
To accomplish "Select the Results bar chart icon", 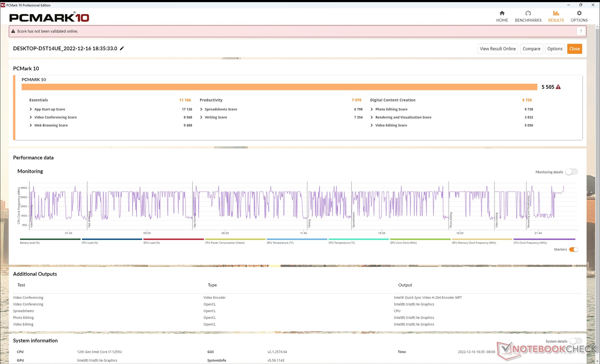I will click(556, 13).
